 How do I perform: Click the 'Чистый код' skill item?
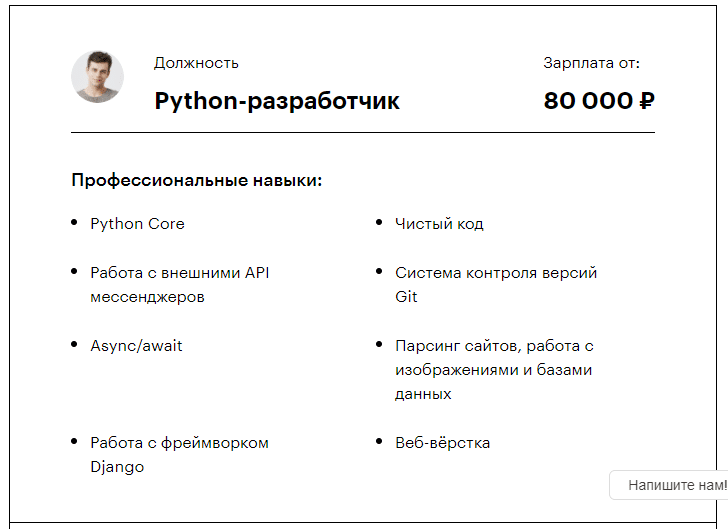pos(439,224)
